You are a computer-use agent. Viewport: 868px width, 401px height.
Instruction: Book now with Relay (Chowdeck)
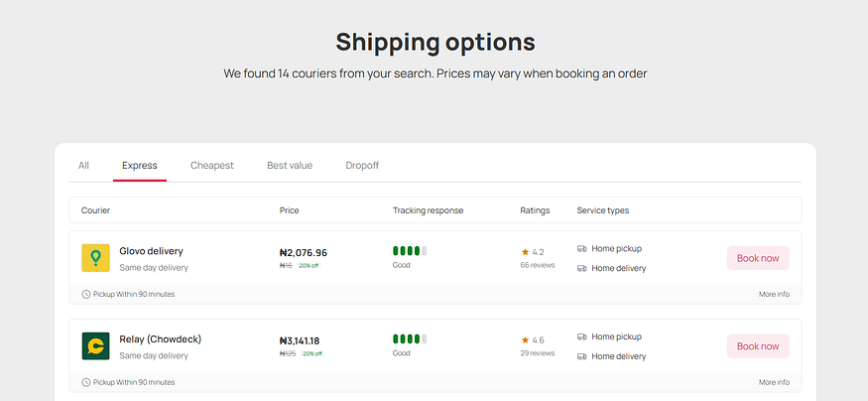tap(758, 345)
